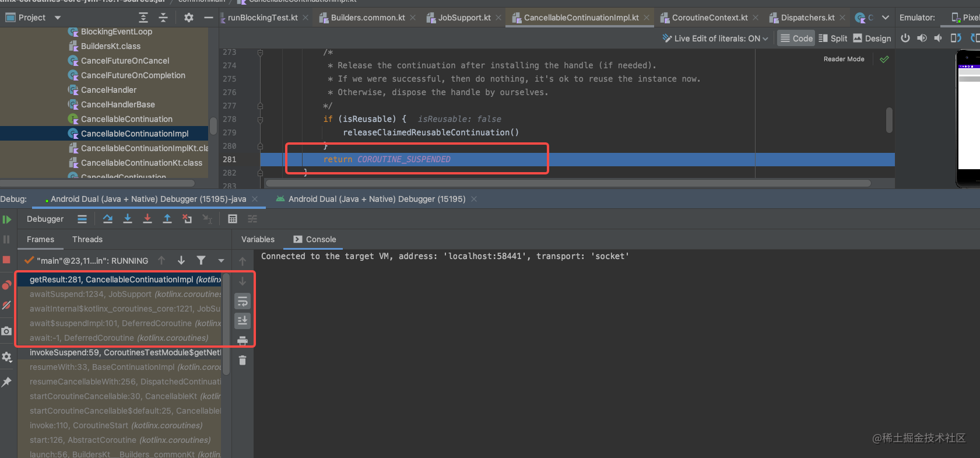Take thread dump with camera icon

tap(6, 331)
